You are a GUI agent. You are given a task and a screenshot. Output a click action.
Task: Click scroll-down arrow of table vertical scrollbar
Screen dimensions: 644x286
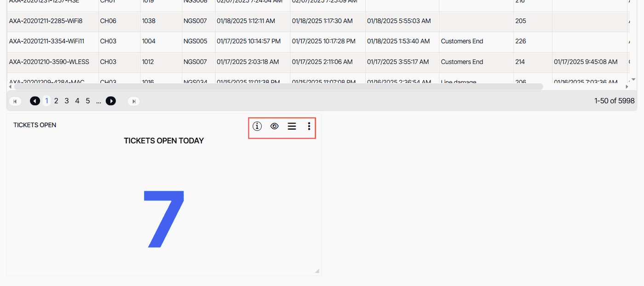tap(633, 80)
